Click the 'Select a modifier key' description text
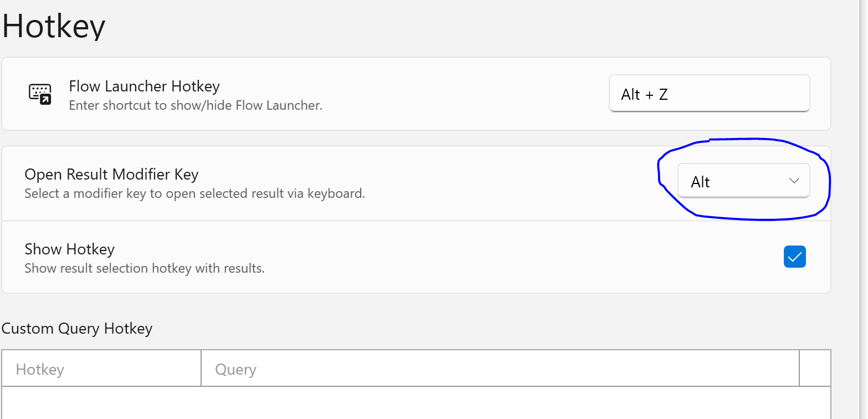Image resolution: width=868 pixels, height=419 pixels. pos(194,194)
